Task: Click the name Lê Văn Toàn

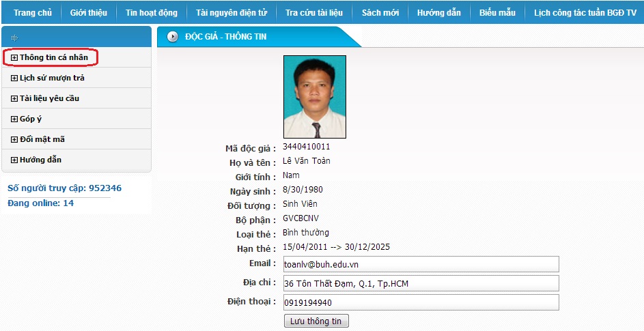Action: (307, 161)
